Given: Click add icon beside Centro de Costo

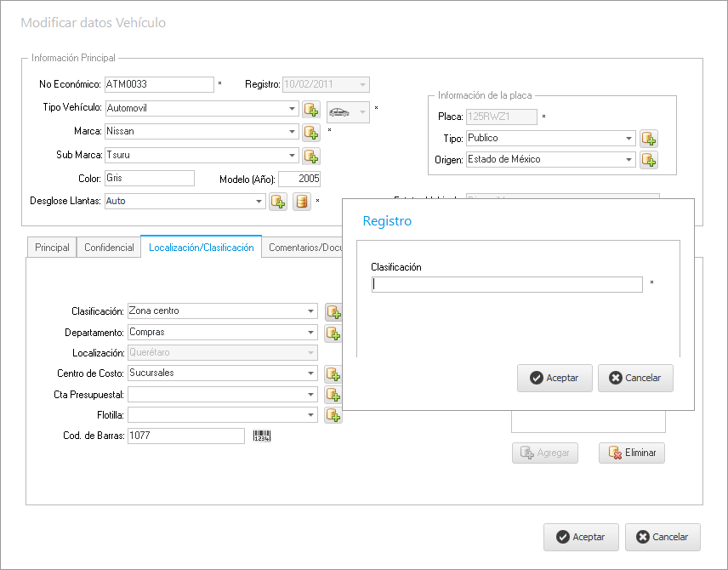Looking at the screenshot, I should click(333, 373).
